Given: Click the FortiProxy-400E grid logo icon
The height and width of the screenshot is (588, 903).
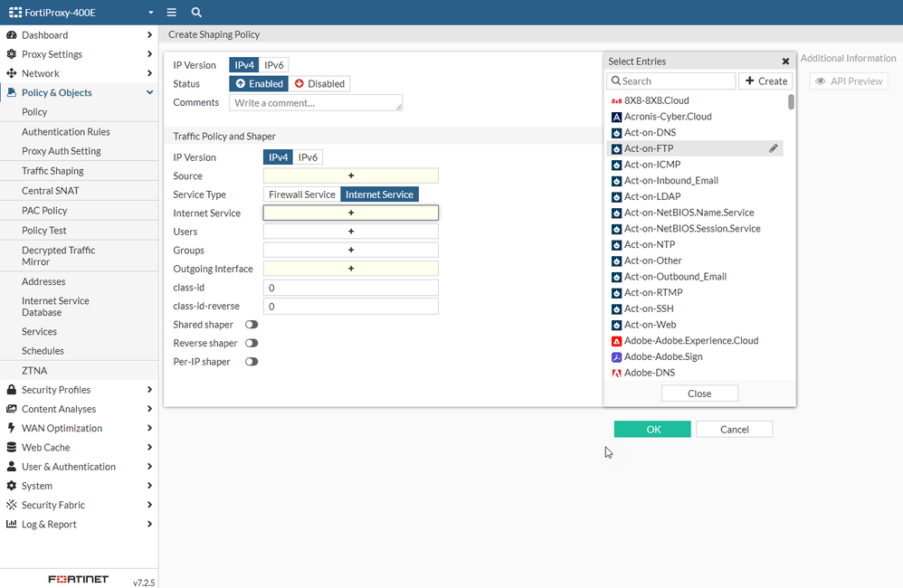Looking at the screenshot, I should 15,12.
